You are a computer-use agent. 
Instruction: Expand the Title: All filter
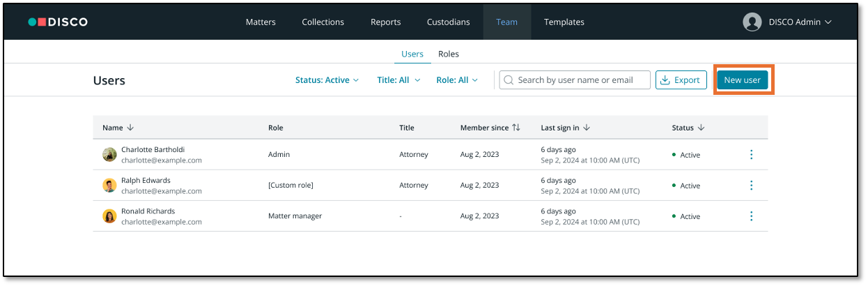[x=399, y=80]
